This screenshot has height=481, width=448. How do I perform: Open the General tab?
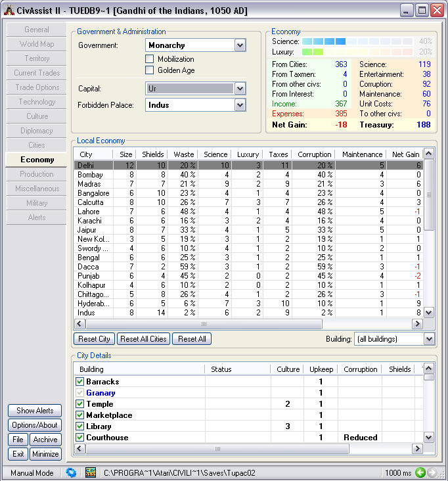[x=37, y=30]
